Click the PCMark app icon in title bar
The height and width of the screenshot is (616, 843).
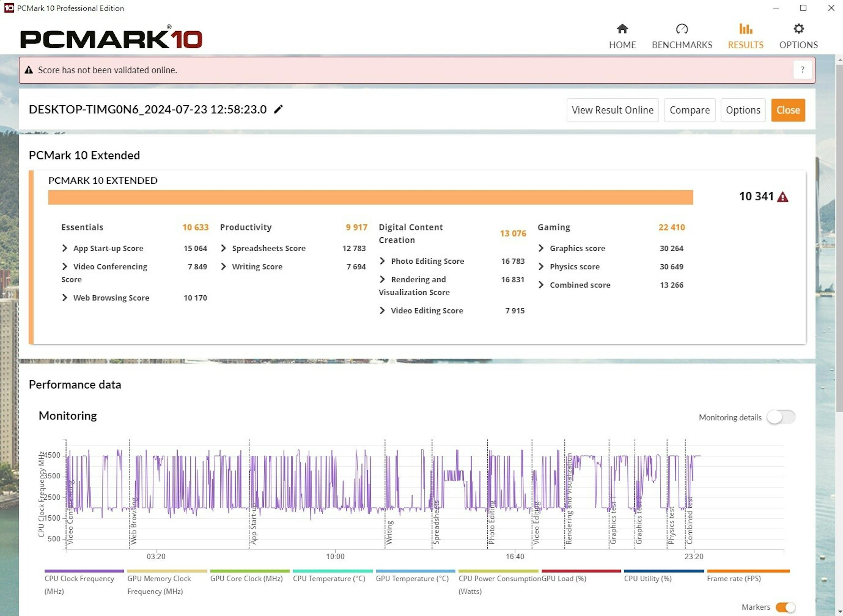[x=9, y=8]
